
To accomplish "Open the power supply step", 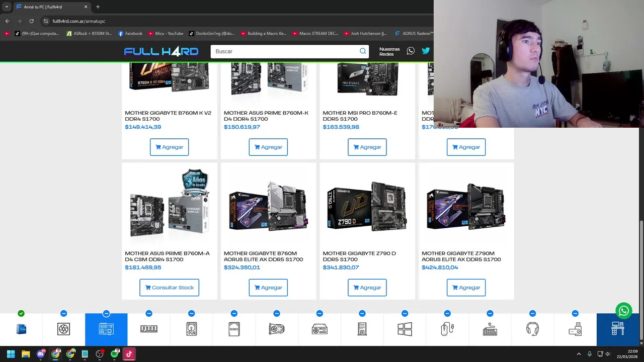I will click(x=319, y=329).
